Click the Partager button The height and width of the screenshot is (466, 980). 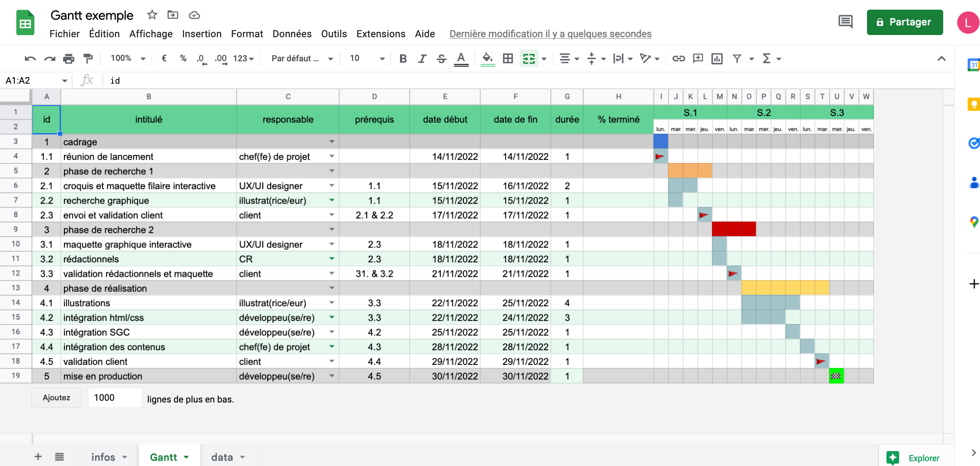tap(905, 22)
